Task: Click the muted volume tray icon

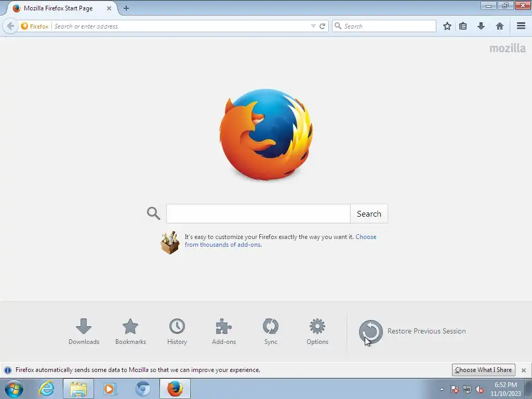Action: tap(480, 389)
